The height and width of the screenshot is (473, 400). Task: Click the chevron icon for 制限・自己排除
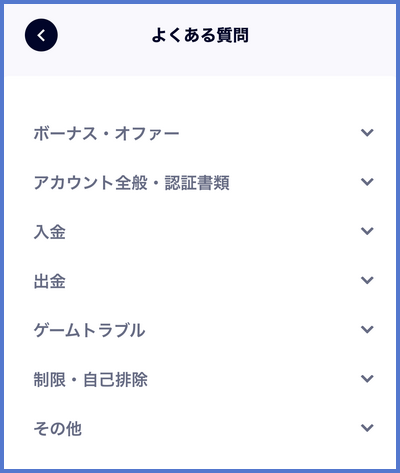367,379
